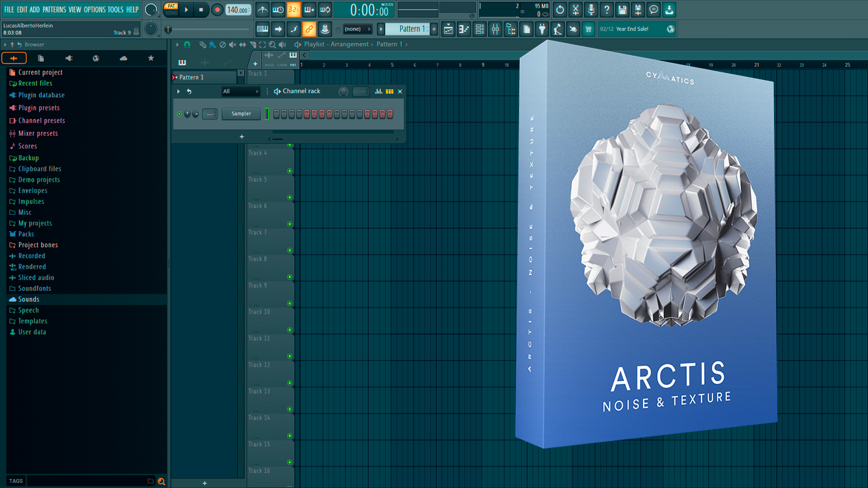
Task: Open the HELP menu
Action: pos(132,10)
